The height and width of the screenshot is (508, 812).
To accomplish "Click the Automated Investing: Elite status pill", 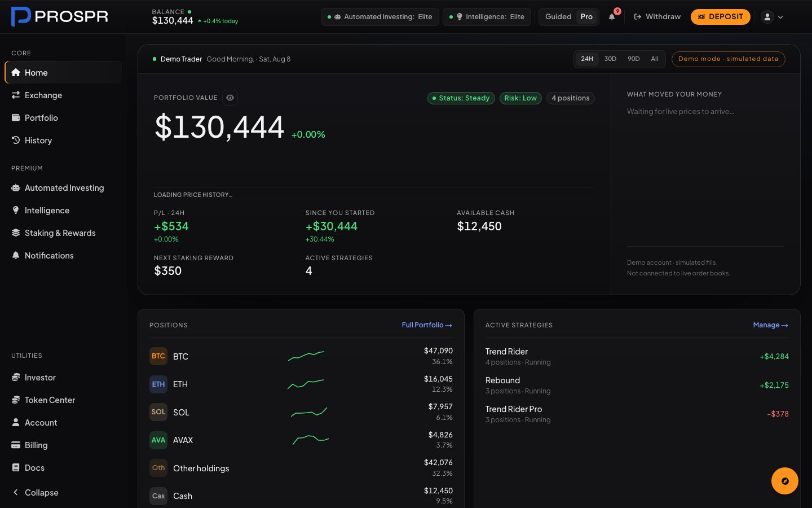I will pos(380,17).
